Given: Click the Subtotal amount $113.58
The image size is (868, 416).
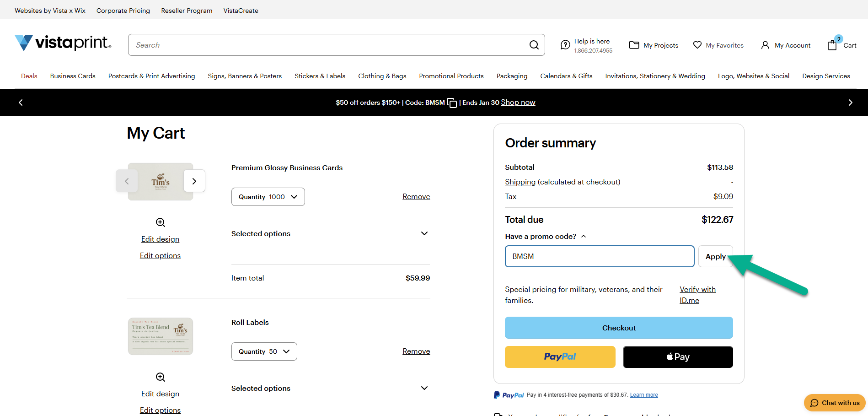Looking at the screenshot, I should point(720,167).
